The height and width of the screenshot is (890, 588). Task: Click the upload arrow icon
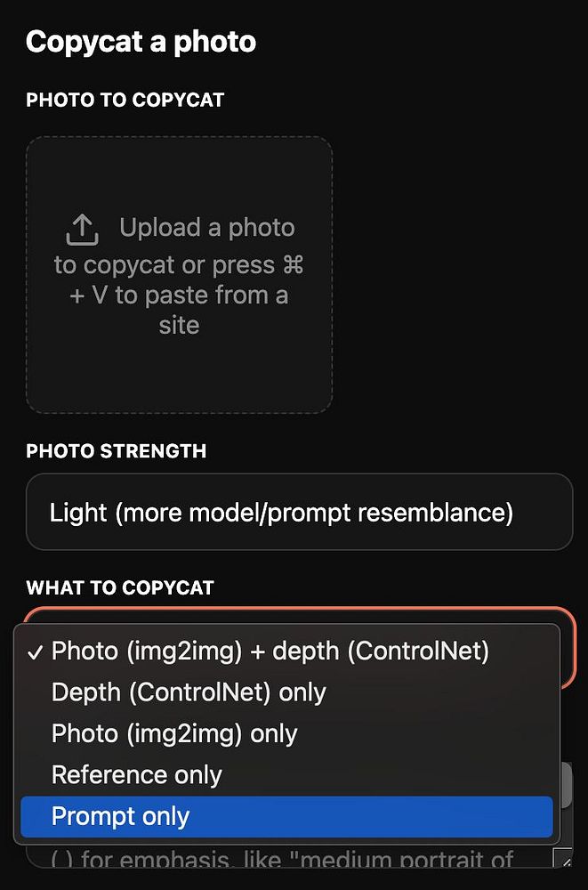click(83, 230)
